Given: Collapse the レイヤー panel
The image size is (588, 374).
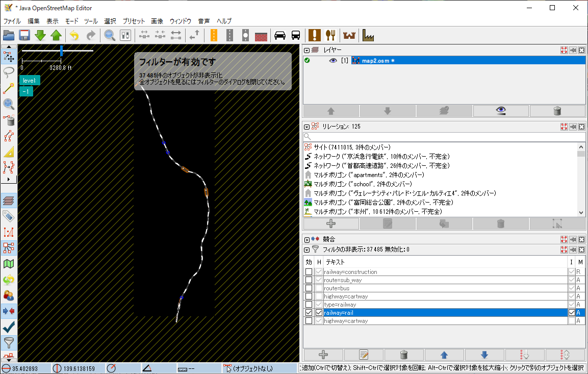Looking at the screenshot, I should [307, 49].
